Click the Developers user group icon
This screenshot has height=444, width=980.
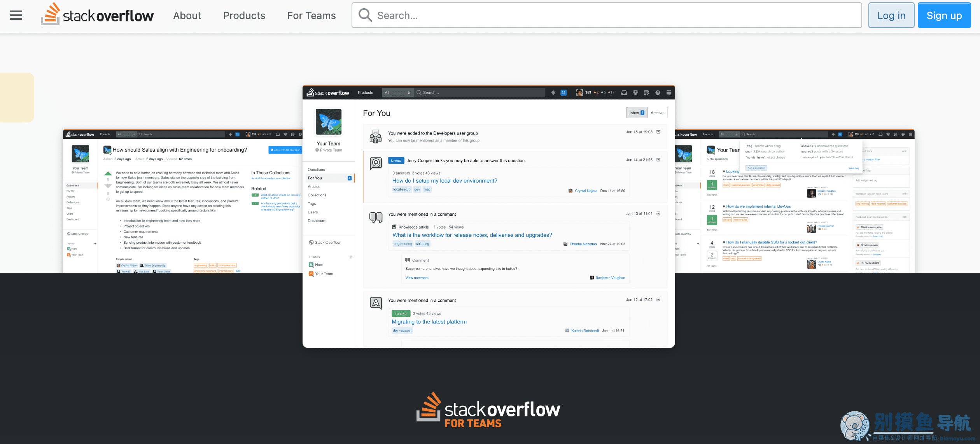pos(376,136)
